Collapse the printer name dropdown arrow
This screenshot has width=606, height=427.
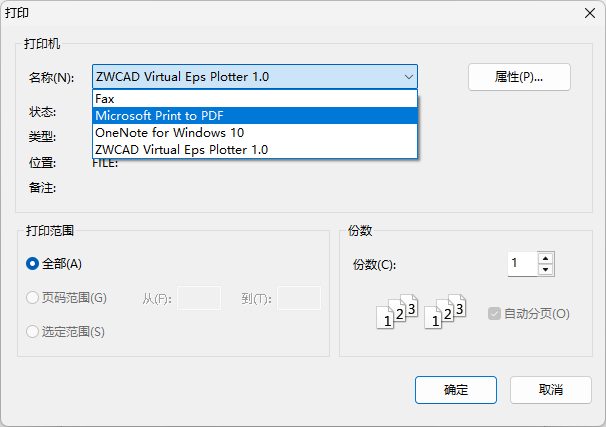(x=408, y=77)
